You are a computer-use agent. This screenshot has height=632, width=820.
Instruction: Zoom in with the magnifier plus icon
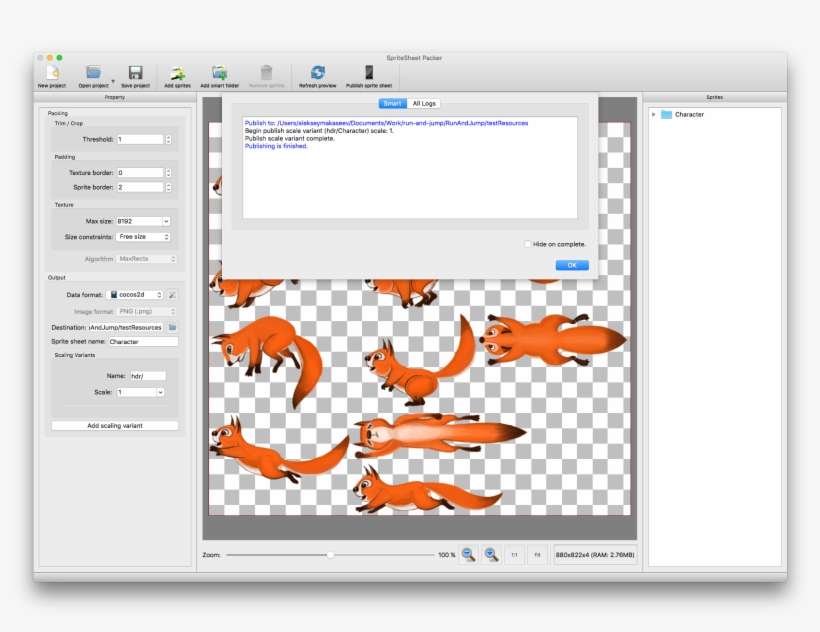coord(491,555)
